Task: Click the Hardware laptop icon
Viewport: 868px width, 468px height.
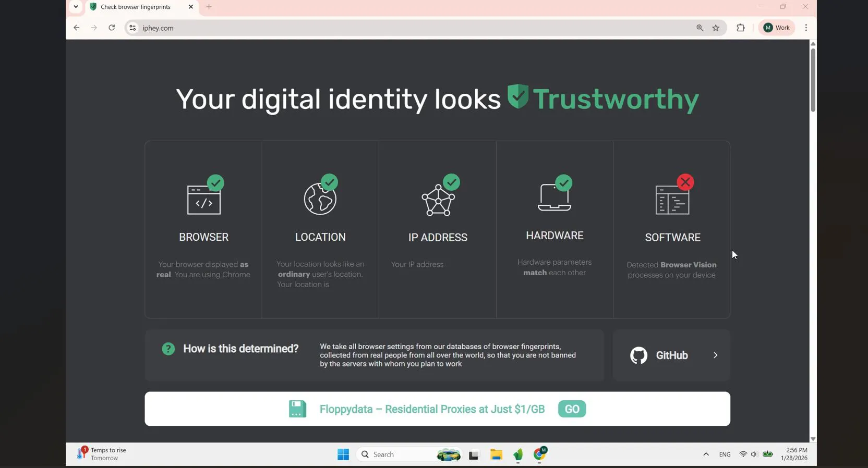Action: pyautogui.click(x=555, y=193)
